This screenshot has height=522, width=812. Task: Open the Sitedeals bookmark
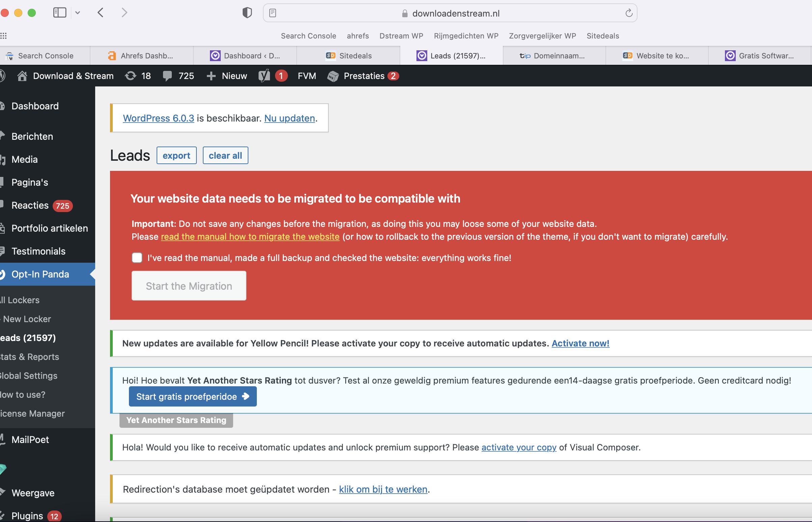[603, 36]
